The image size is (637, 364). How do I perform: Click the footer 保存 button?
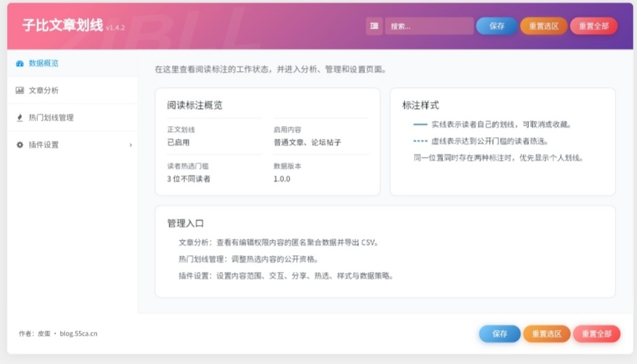[500, 334]
